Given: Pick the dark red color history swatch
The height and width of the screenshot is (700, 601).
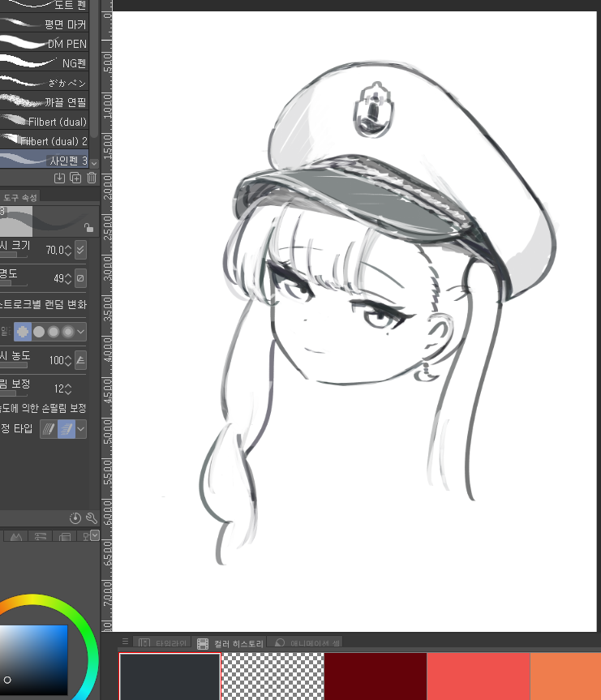Looking at the screenshot, I should [x=376, y=676].
